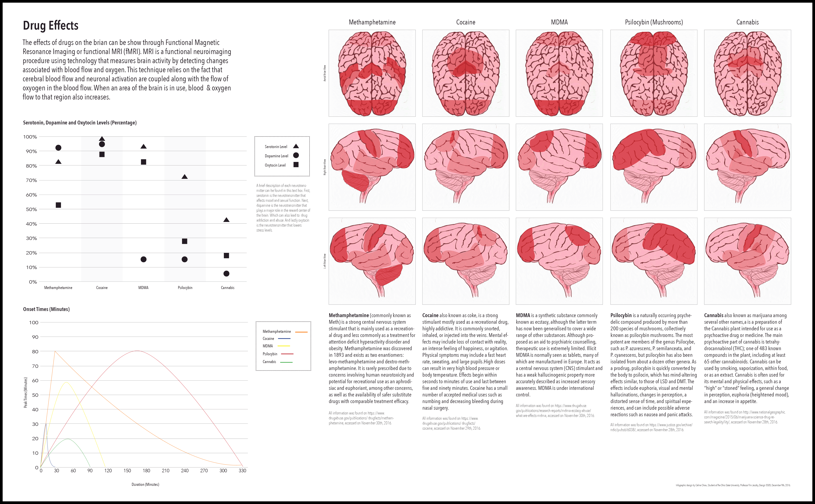This screenshot has height=504, width=815.
Task: Click the MDMA column heading
Action: 559,22
